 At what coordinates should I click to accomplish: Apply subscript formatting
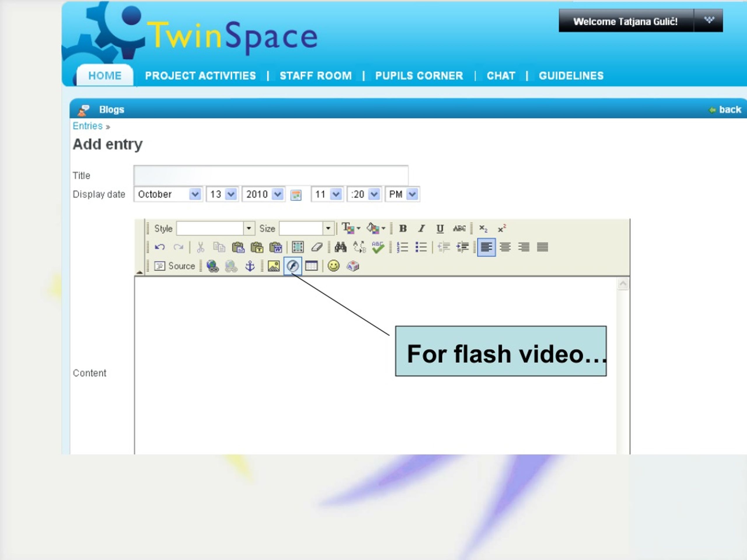click(x=483, y=229)
